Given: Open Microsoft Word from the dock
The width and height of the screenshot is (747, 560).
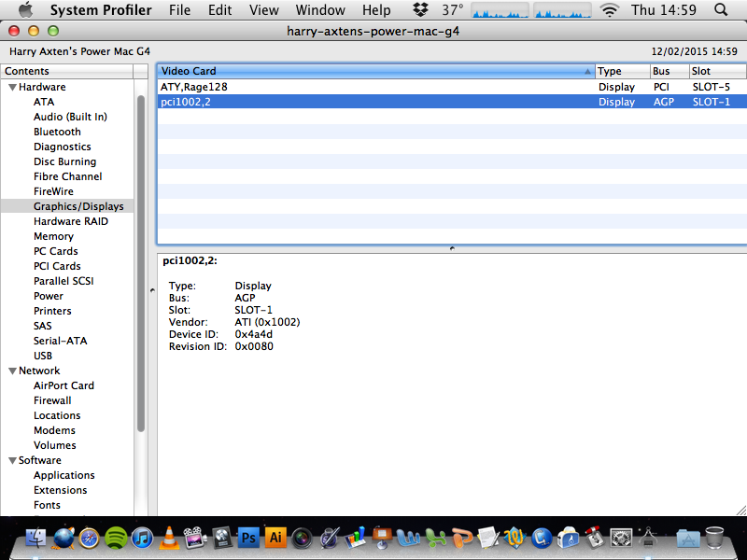Looking at the screenshot, I should coord(408,539).
